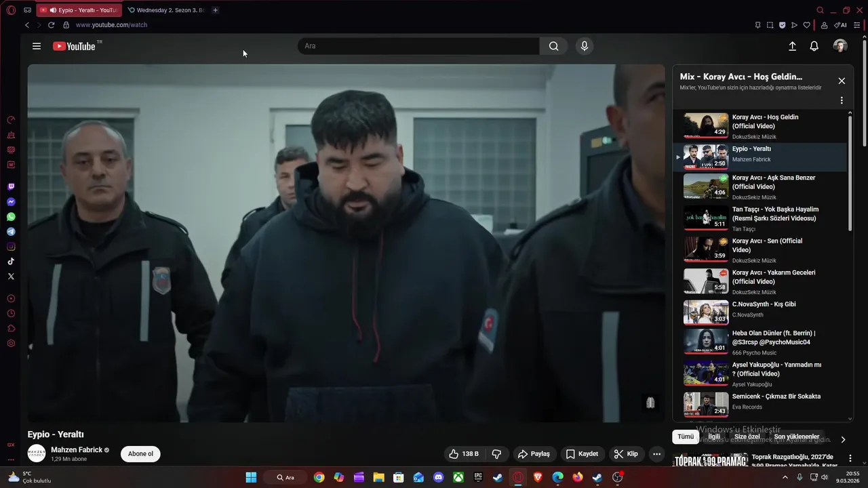
Task: Toggle the ad blocker shield icon
Action: coord(782,25)
